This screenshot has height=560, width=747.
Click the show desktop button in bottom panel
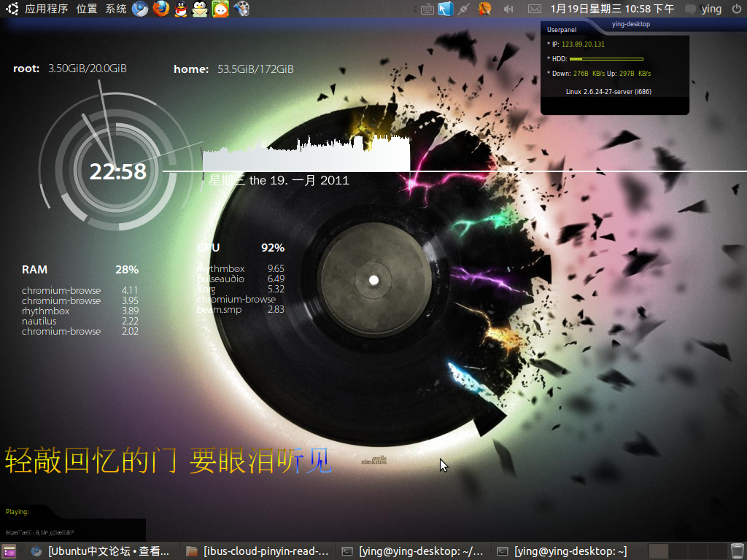pyautogui.click(x=10, y=551)
